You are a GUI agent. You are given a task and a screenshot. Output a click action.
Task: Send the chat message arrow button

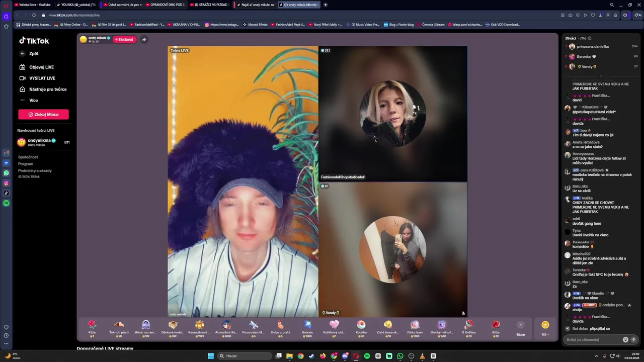click(x=633, y=339)
